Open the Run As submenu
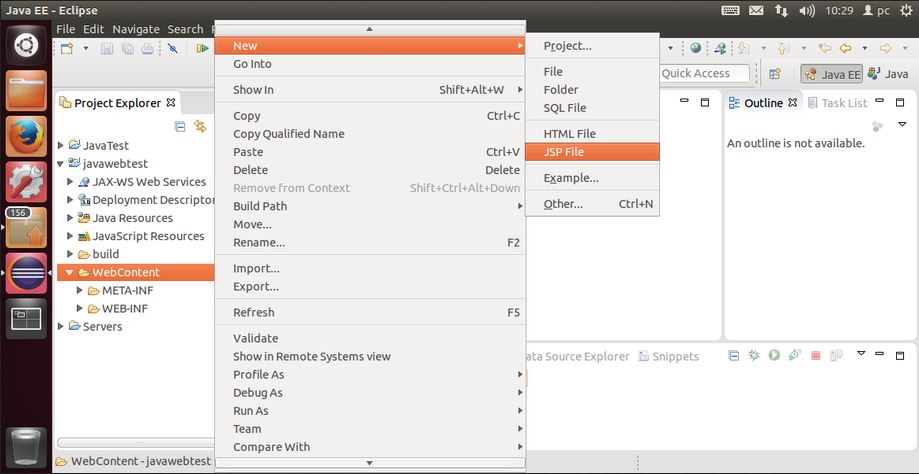This screenshot has width=919, height=474. coord(370,411)
